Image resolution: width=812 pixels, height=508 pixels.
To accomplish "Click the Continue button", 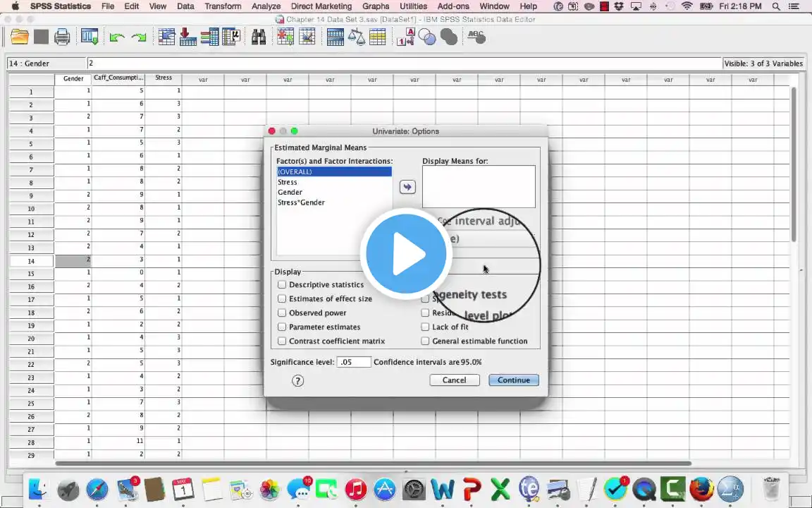I will click(514, 380).
